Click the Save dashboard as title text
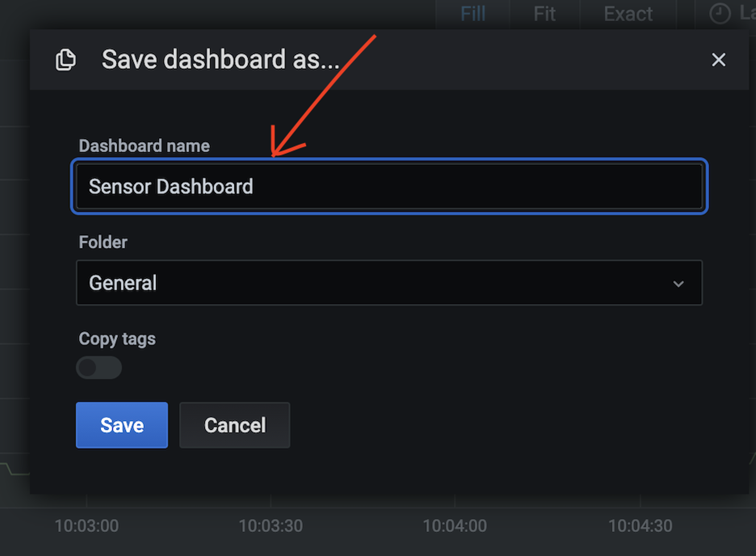756x556 pixels. pyautogui.click(x=221, y=59)
